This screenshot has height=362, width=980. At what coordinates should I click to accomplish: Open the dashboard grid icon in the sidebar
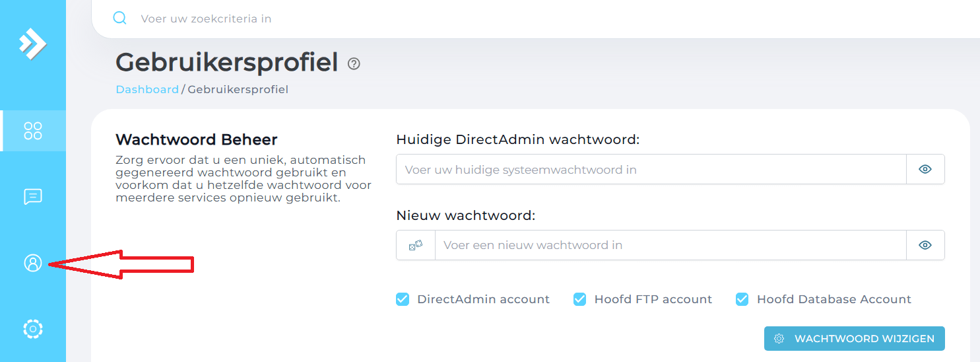(x=33, y=131)
